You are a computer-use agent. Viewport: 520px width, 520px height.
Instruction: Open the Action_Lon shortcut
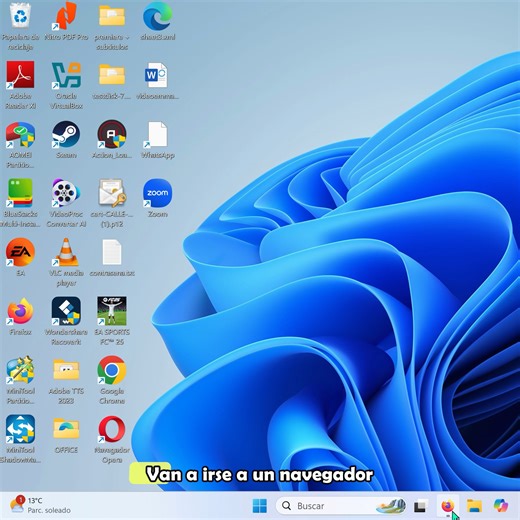[112, 135]
